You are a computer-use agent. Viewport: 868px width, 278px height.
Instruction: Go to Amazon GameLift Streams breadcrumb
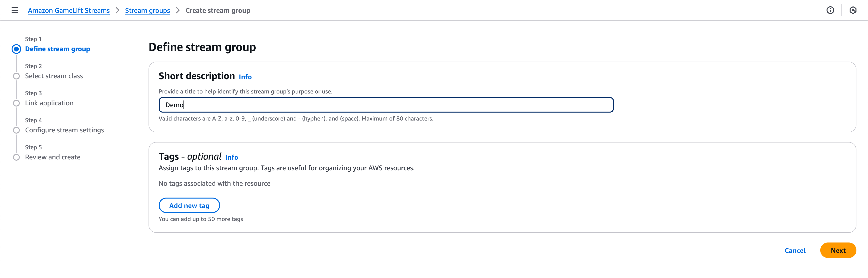(x=69, y=10)
